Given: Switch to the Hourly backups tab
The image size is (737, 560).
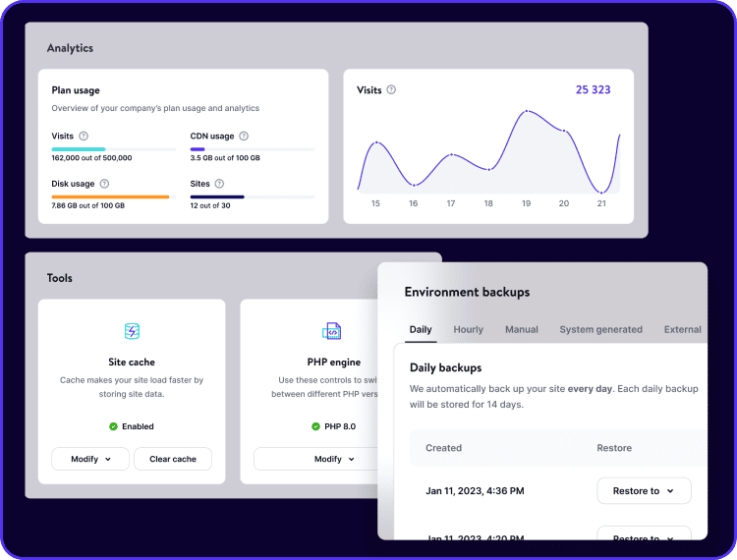Looking at the screenshot, I should pos(468,329).
